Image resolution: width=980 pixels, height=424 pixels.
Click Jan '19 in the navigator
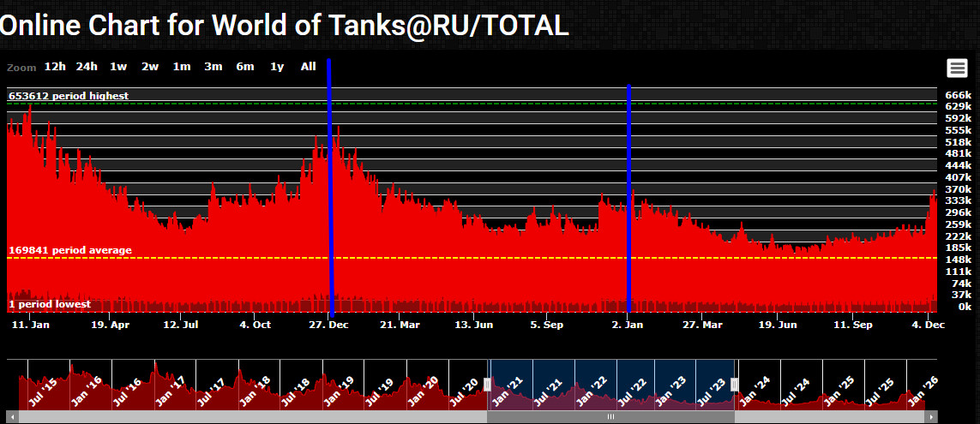(x=338, y=391)
